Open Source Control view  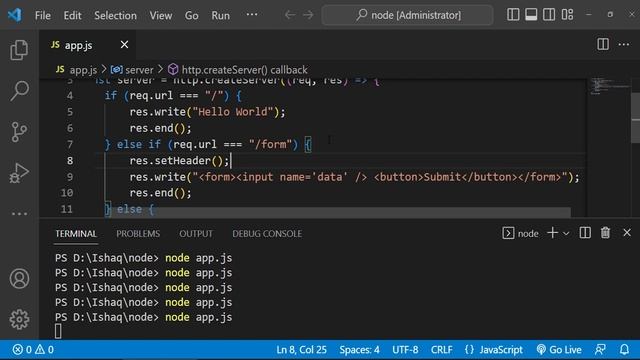(x=19, y=131)
